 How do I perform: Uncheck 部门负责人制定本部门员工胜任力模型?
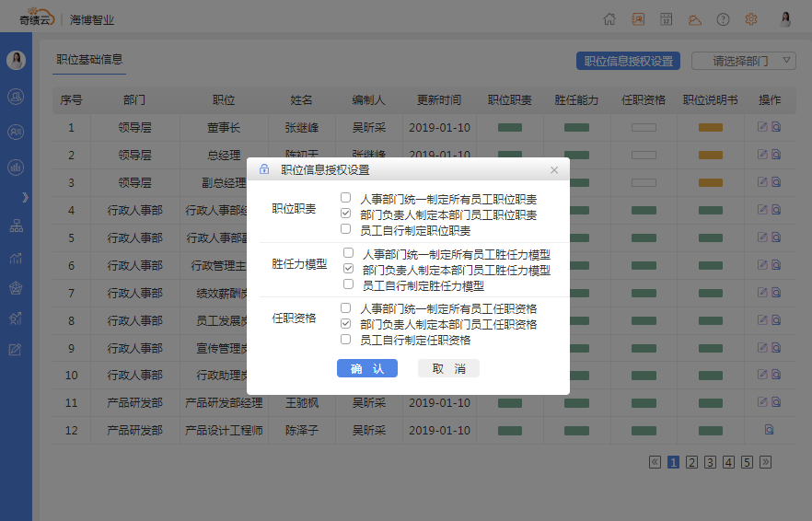[x=349, y=268]
